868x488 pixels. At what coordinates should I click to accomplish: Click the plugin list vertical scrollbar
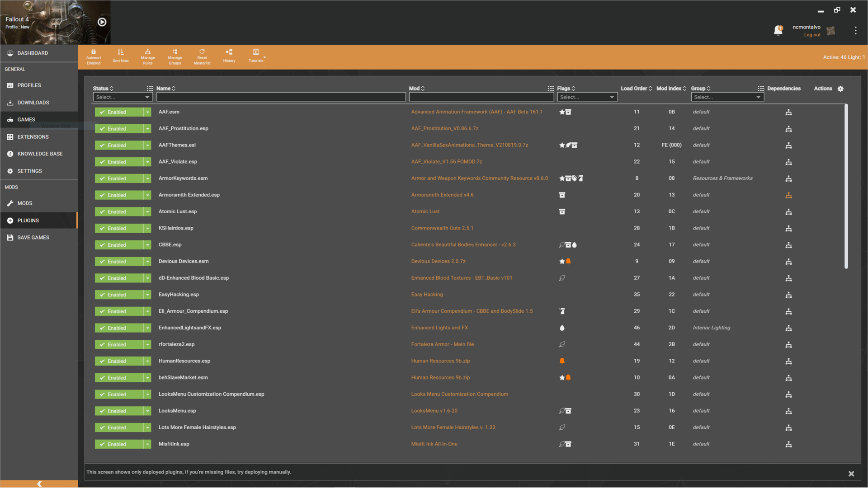click(x=846, y=187)
